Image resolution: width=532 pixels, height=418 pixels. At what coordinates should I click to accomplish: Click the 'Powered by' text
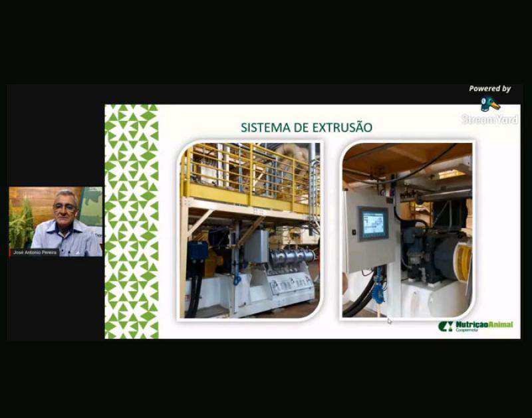tap(489, 89)
